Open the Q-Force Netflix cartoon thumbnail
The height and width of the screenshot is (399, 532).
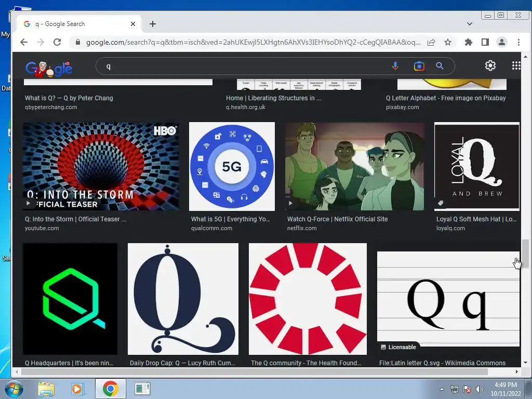354,167
